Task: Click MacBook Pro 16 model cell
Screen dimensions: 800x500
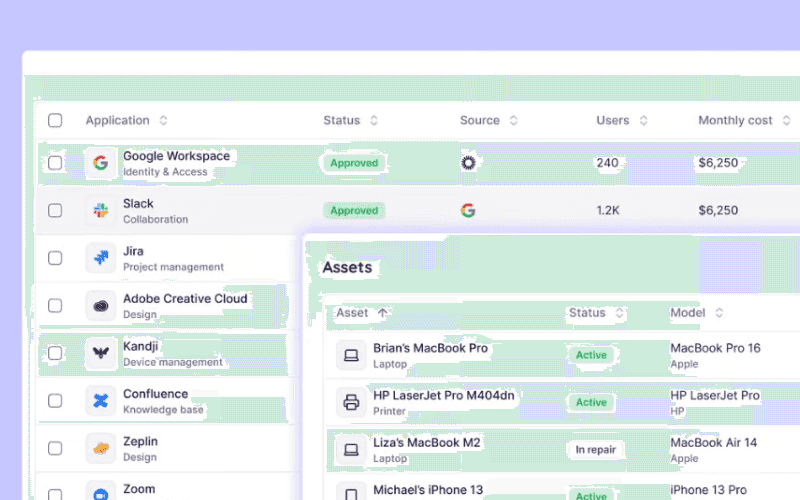Action: tap(715, 348)
